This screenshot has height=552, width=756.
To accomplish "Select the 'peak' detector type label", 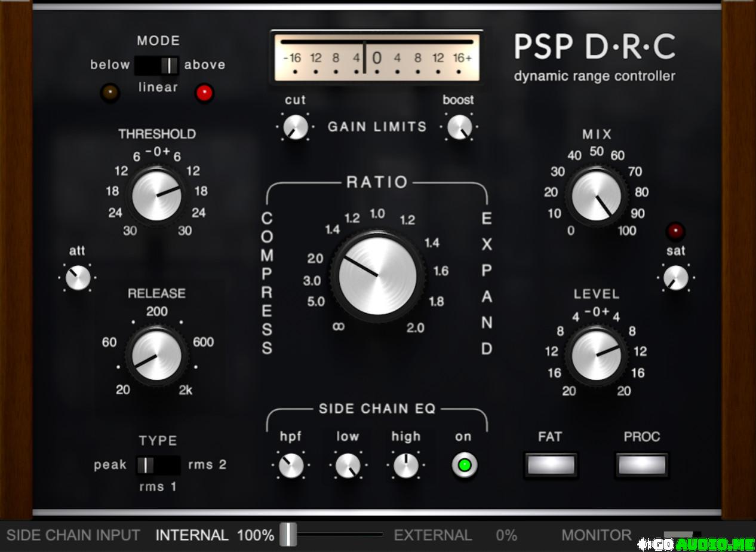I will click(x=110, y=465).
